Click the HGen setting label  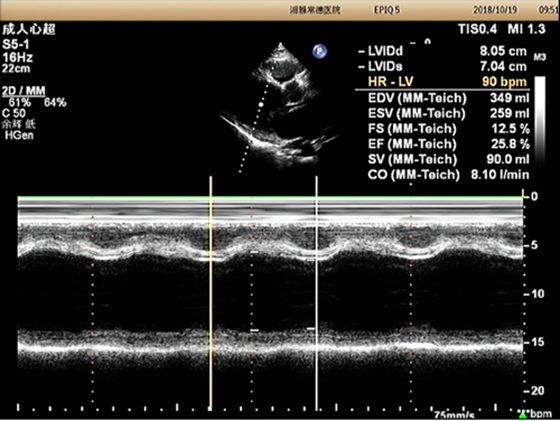(19, 135)
